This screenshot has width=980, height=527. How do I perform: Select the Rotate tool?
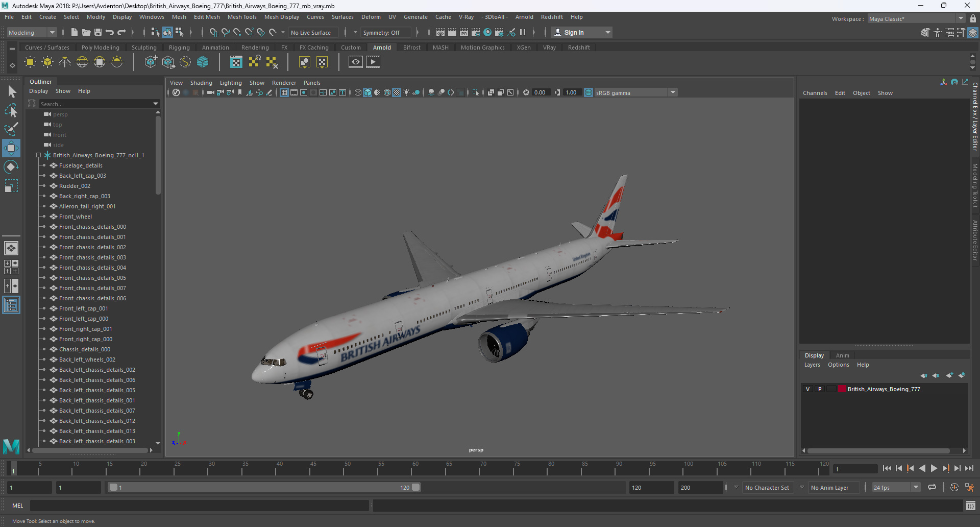point(11,167)
